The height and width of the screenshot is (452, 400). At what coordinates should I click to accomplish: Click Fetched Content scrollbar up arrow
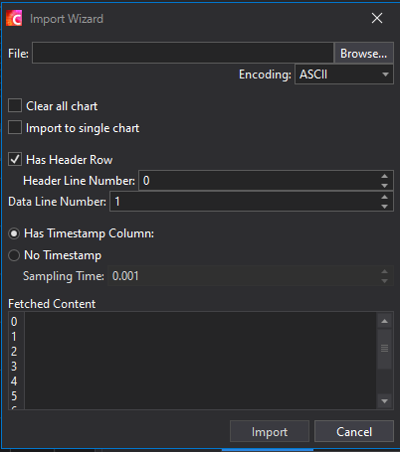pyautogui.click(x=384, y=321)
